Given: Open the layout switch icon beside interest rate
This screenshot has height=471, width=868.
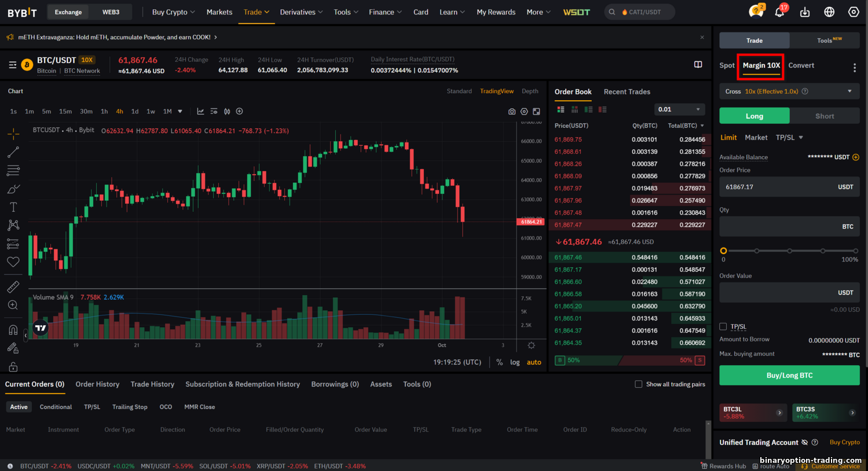Looking at the screenshot, I should click(x=698, y=64).
